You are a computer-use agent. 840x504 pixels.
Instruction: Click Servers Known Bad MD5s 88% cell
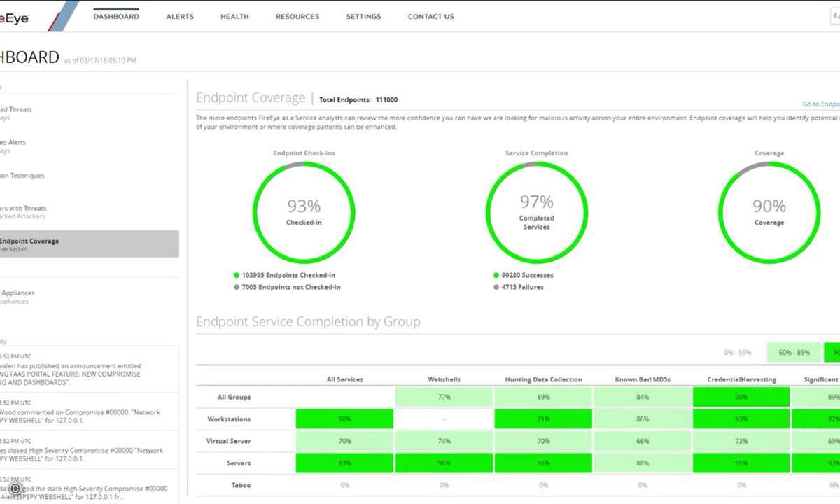tap(643, 463)
